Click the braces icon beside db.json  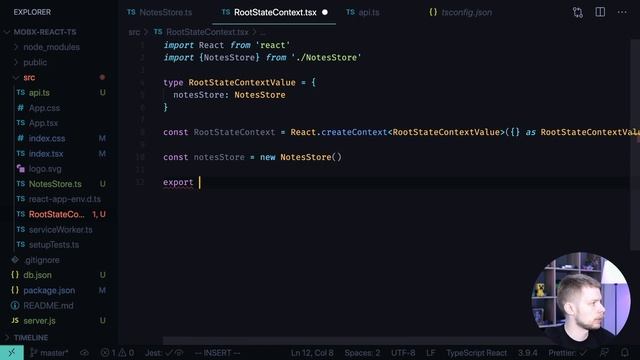click(x=15, y=275)
